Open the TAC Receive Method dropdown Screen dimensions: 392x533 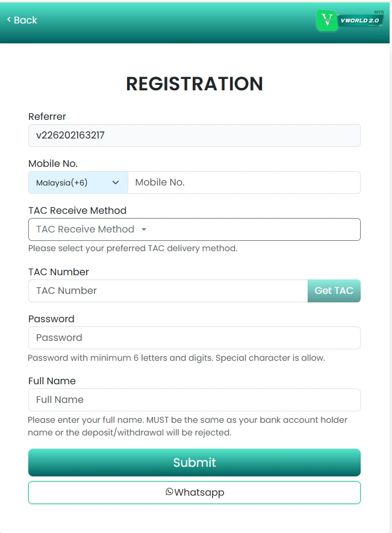(x=194, y=229)
